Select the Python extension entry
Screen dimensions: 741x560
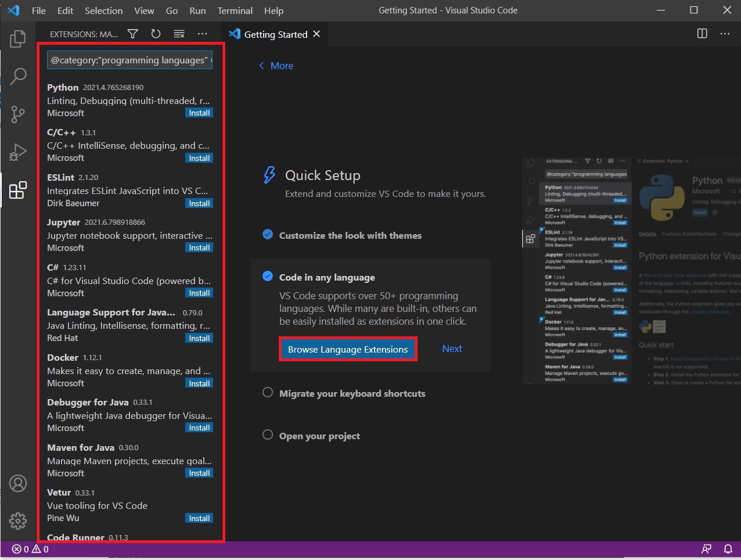(x=130, y=100)
